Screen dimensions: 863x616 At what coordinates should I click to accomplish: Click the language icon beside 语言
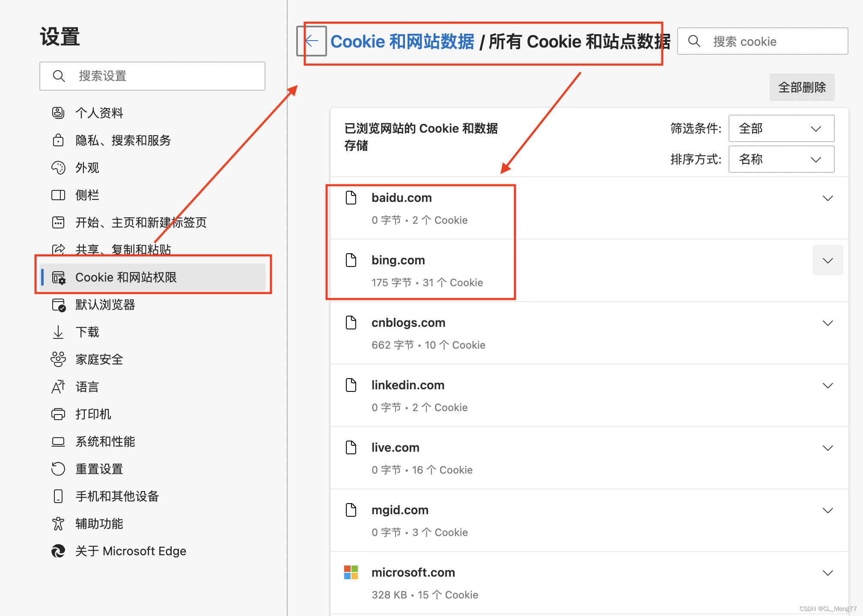click(58, 387)
